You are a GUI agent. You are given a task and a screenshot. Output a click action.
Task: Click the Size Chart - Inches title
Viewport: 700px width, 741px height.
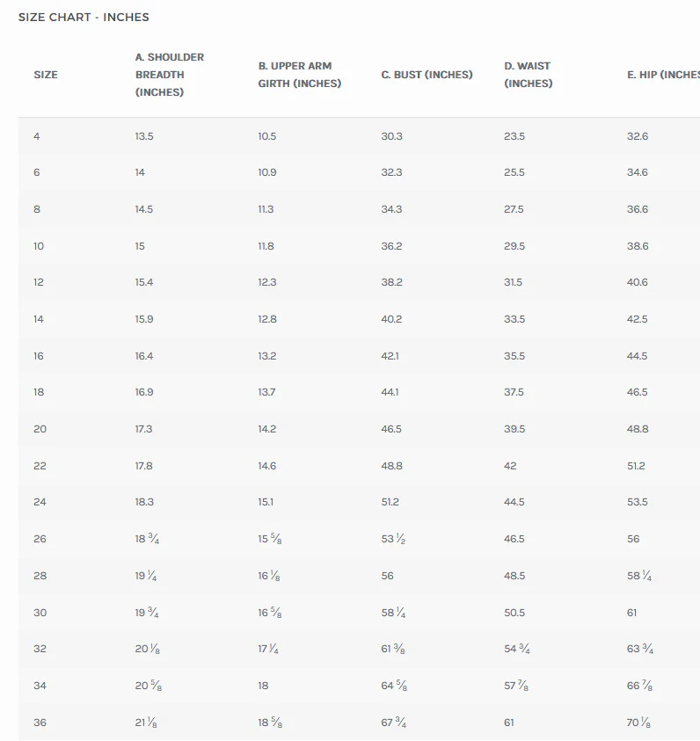point(84,18)
